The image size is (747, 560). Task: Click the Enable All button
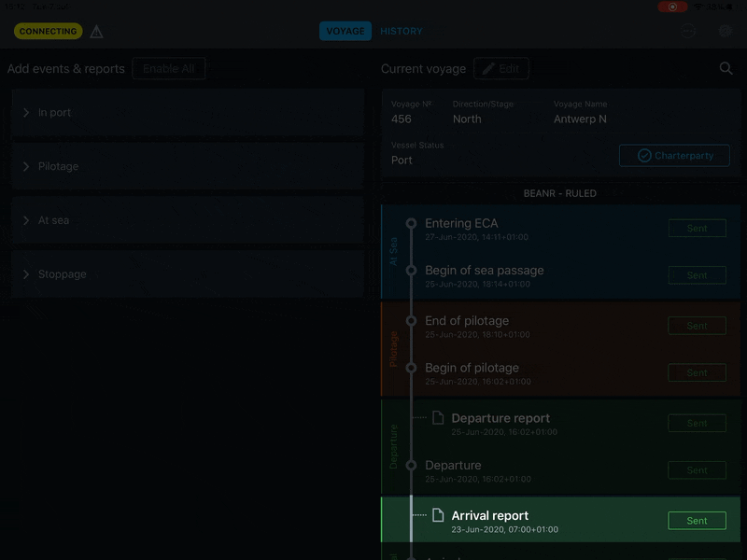[168, 69]
